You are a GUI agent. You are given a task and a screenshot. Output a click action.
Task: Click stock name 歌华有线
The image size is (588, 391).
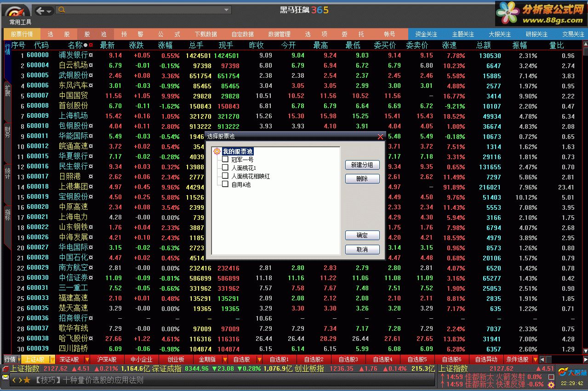(x=73, y=328)
